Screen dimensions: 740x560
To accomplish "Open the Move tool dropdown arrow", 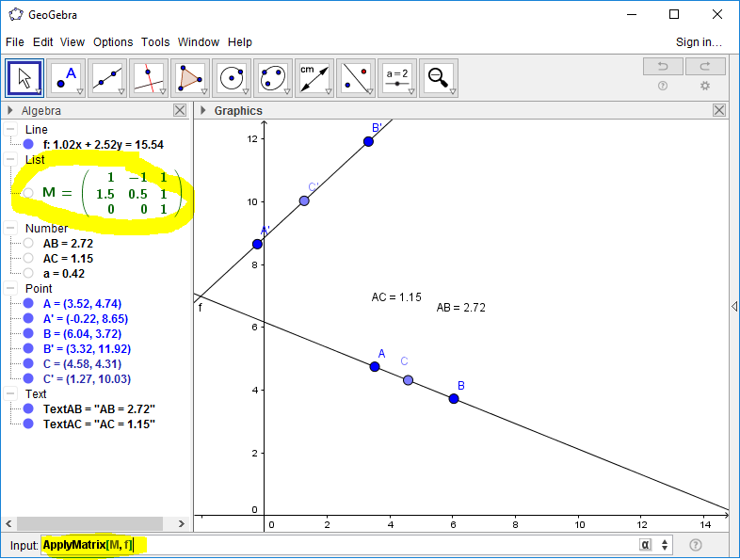I will click(x=39, y=91).
